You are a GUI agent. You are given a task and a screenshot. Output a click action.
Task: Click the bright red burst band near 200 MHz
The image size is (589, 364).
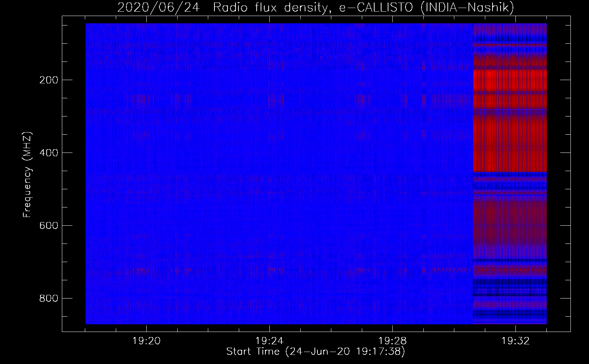pyautogui.click(x=510, y=80)
